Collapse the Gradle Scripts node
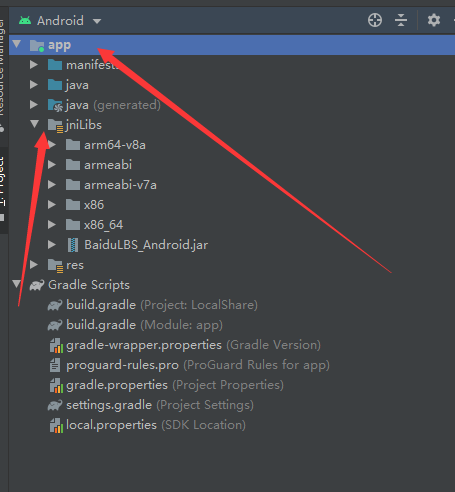Viewport: 455px width, 492px height. click(x=17, y=284)
